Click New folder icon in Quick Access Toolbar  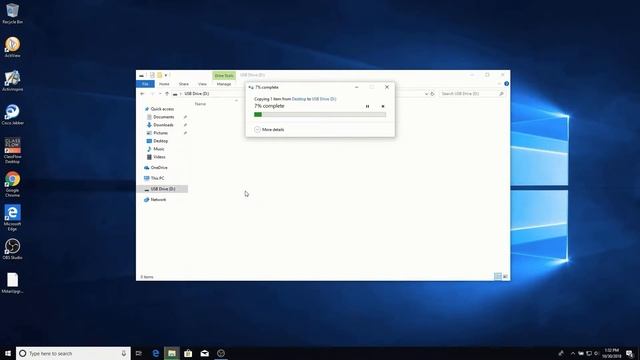160,76
